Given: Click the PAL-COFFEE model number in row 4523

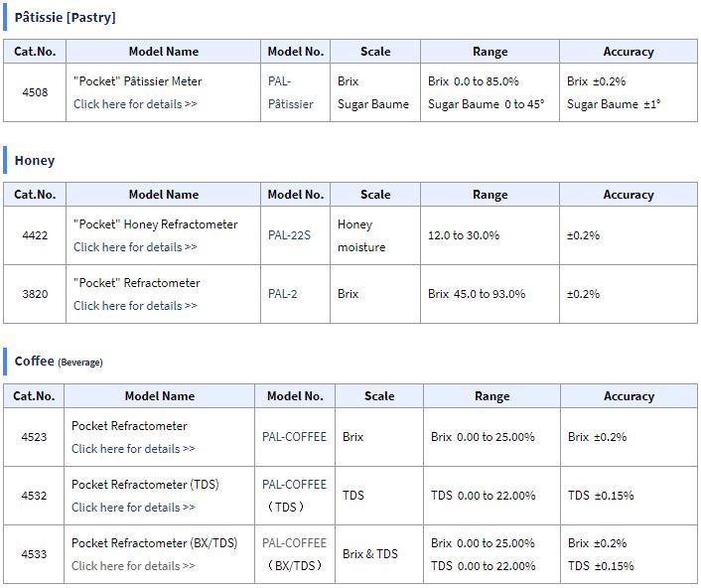Looking at the screenshot, I should click(294, 437).
